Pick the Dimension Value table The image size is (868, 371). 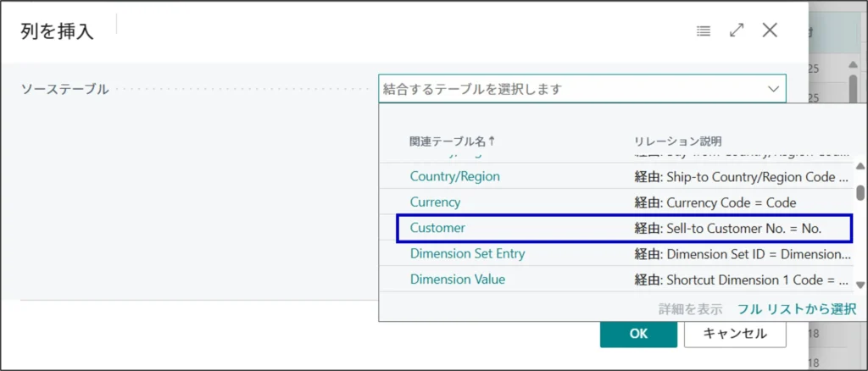(x=458, y=279)
